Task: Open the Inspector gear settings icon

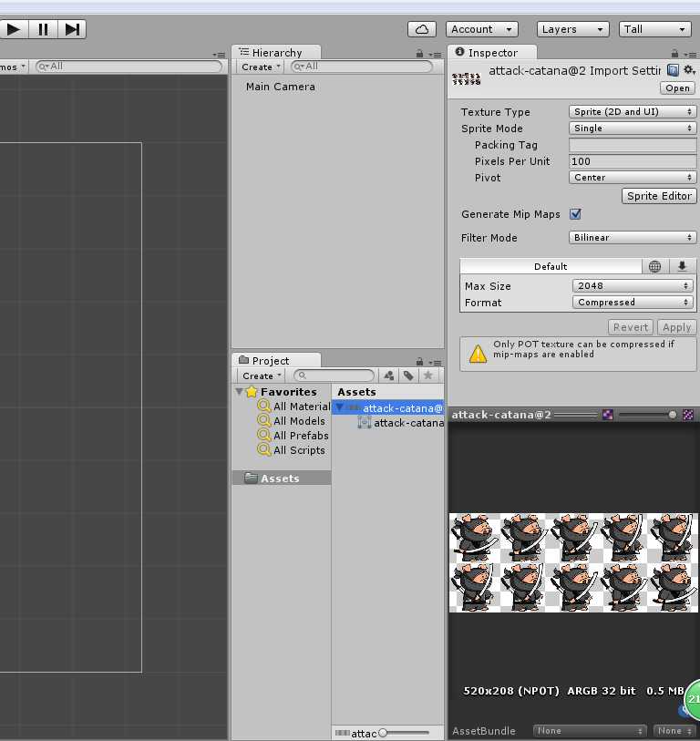Action: [x=689, y=70]
